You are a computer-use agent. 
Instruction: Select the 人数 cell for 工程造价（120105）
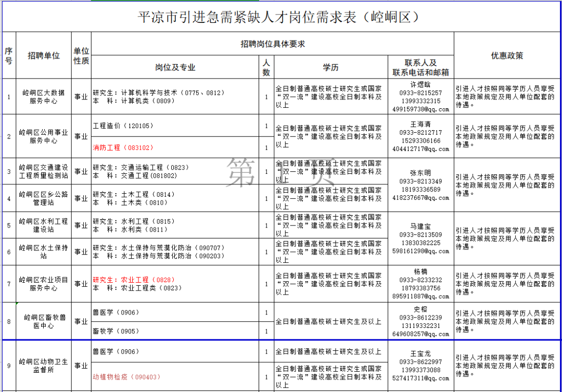(266, 125)
